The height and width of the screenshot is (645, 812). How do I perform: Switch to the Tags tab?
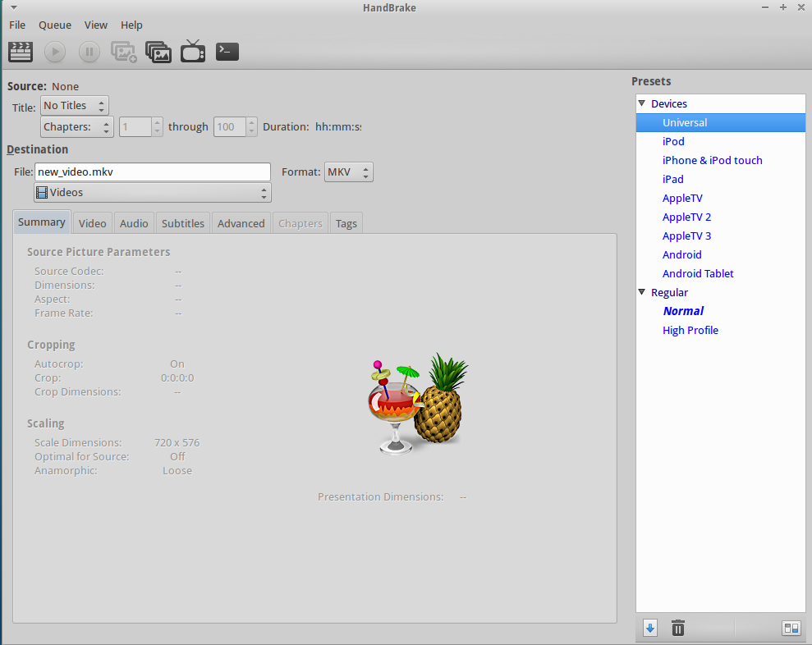pyautogui.click(x=346, y=223)
